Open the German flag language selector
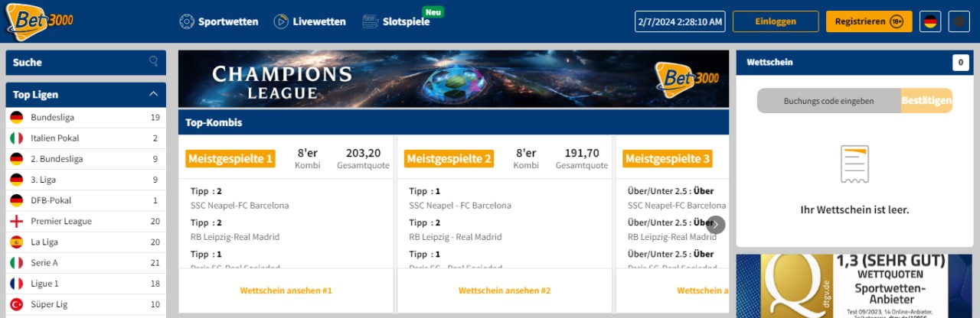This screenshot has height=318, width=980. pos(930,21)
